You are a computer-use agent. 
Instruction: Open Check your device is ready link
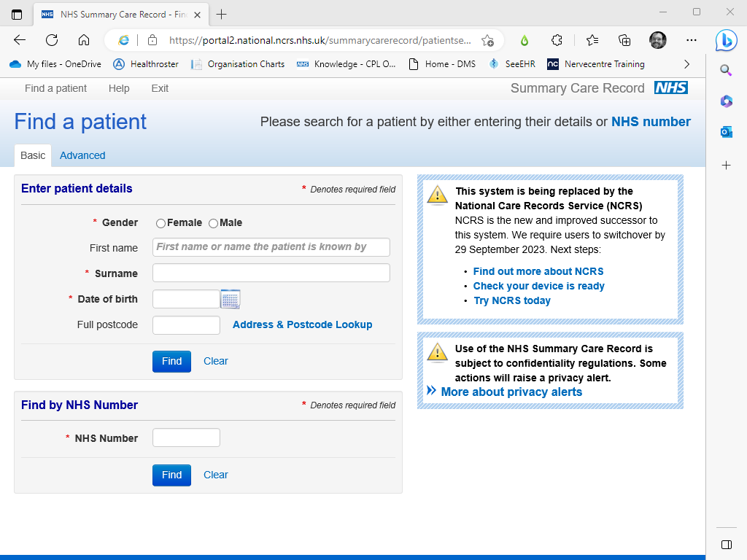pyautogui.click(x=539, y=286)
